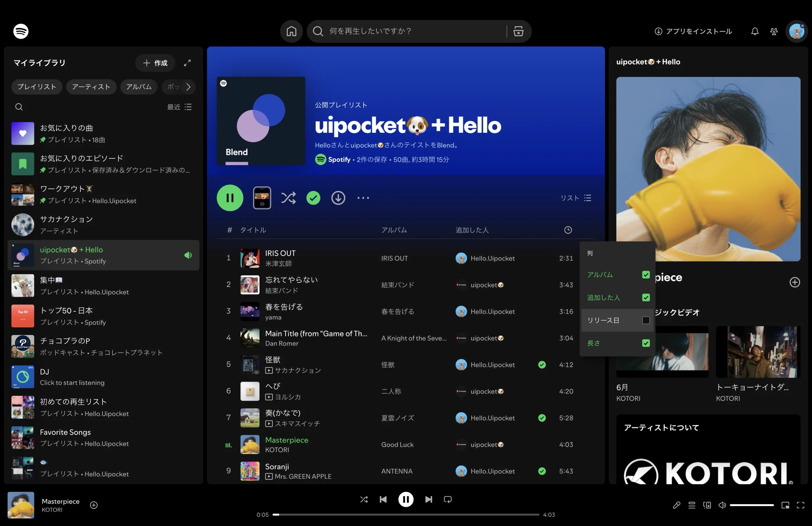Viewport: 812px width, 526px height.
Task: Select the IRIS OUT track row
Action: tap(405, 258)
